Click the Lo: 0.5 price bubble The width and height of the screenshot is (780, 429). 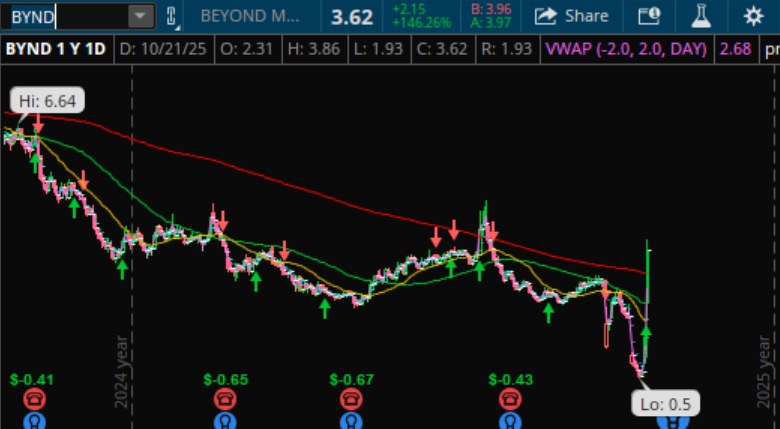666,404
